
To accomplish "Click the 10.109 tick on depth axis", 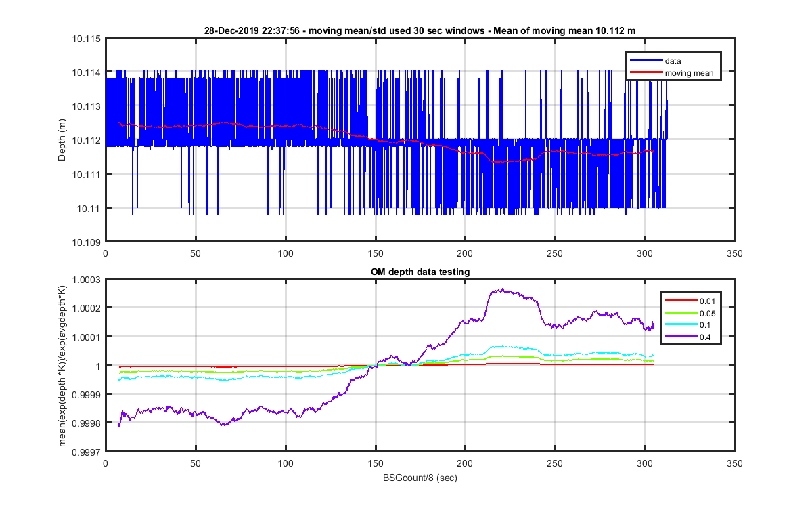I will click(87, 242).
